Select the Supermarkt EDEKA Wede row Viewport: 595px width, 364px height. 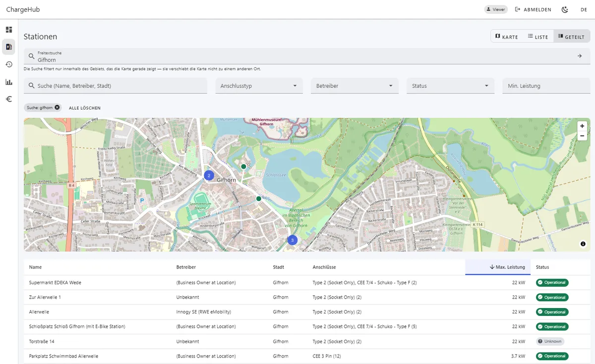point(307,282)
